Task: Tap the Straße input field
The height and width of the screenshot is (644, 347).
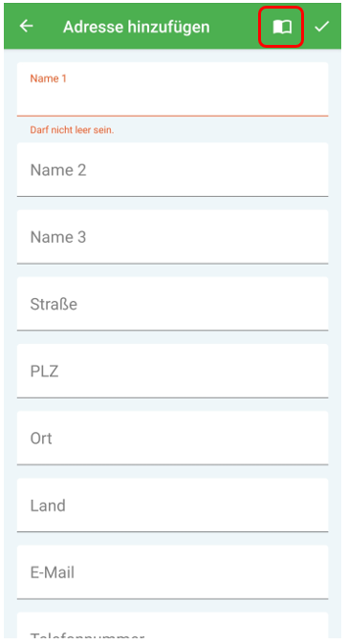Action: [x=173, y=304]
